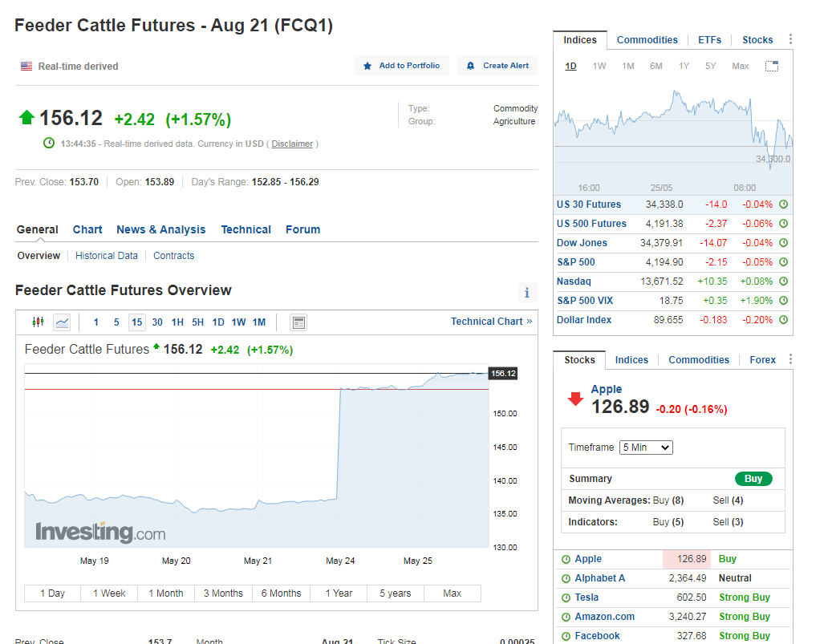
Task: Select the Max chart range button
Action: pyautogui.click(x=452, y=593)
